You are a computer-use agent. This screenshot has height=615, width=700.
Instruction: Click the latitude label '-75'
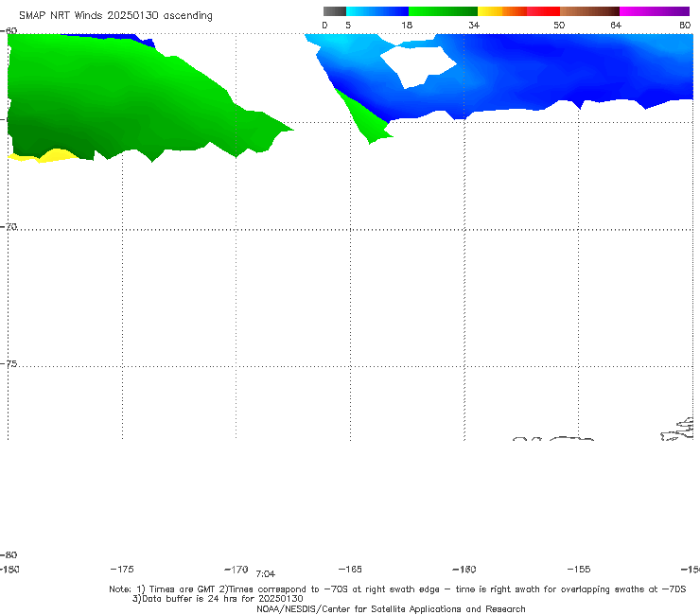[9, 363]
